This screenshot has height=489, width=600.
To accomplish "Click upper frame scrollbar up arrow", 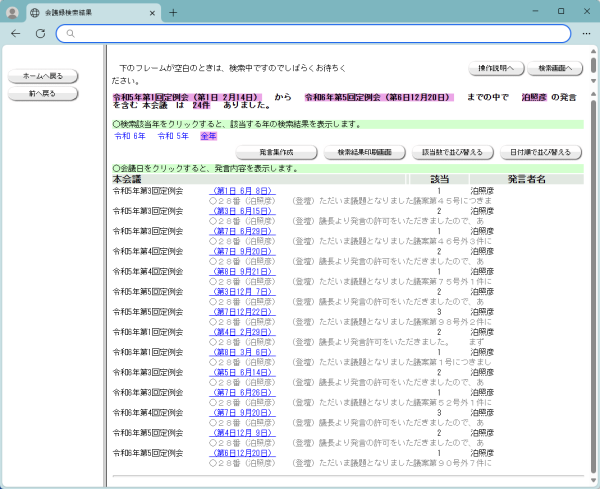I will click(593, 51).
